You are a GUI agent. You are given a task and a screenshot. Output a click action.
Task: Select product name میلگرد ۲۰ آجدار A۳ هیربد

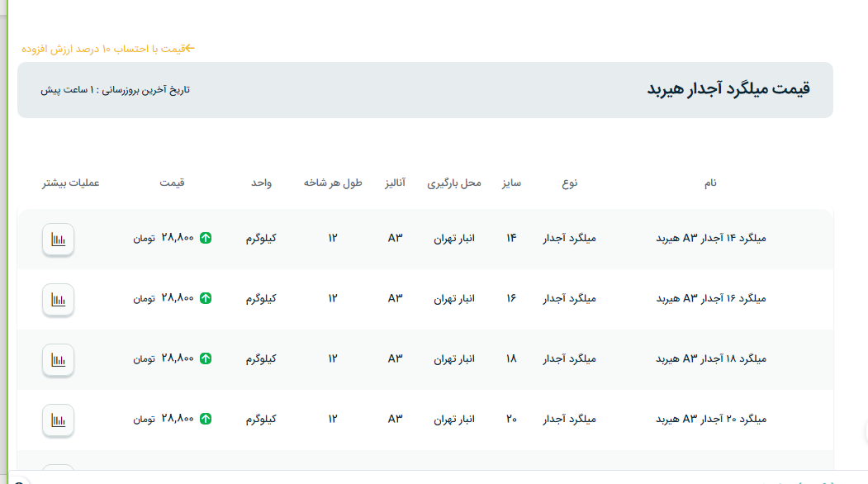click(711, 419)
